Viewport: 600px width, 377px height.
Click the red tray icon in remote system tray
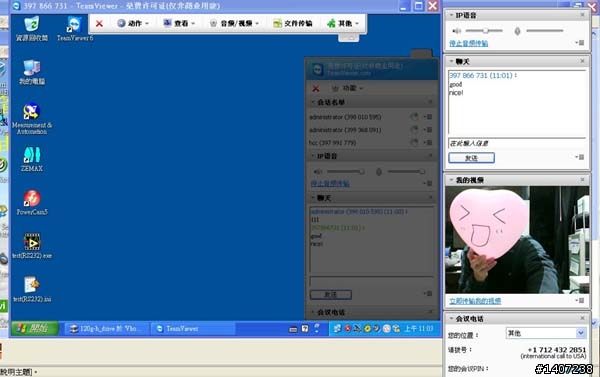347,328
